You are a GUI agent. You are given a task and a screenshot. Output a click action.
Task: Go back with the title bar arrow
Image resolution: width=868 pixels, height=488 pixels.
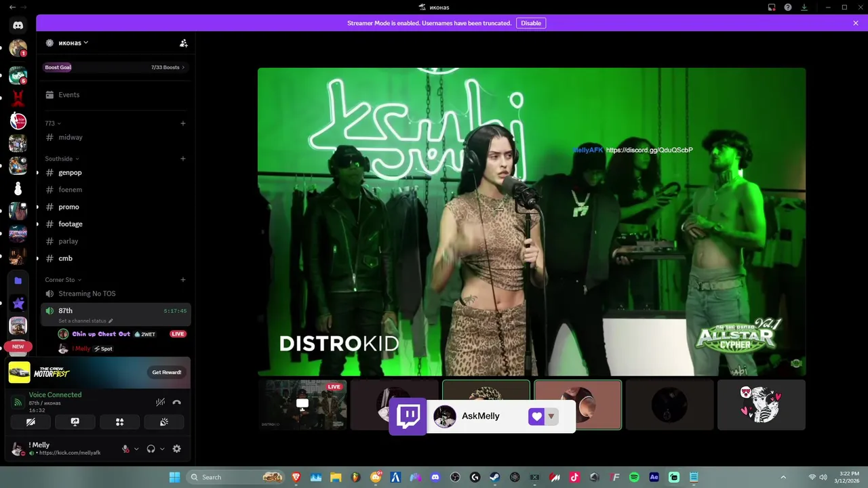pyautogui.click(x=12, y=7)
